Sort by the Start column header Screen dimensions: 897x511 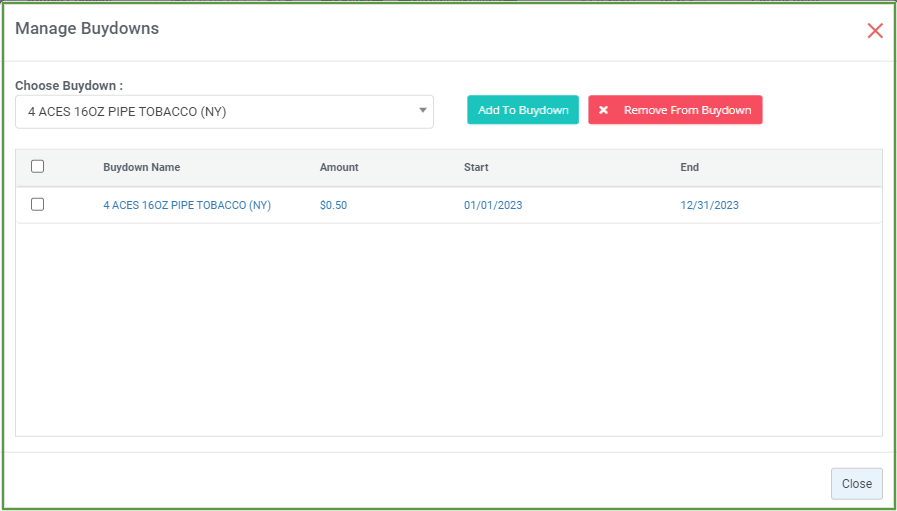(476, 167)
